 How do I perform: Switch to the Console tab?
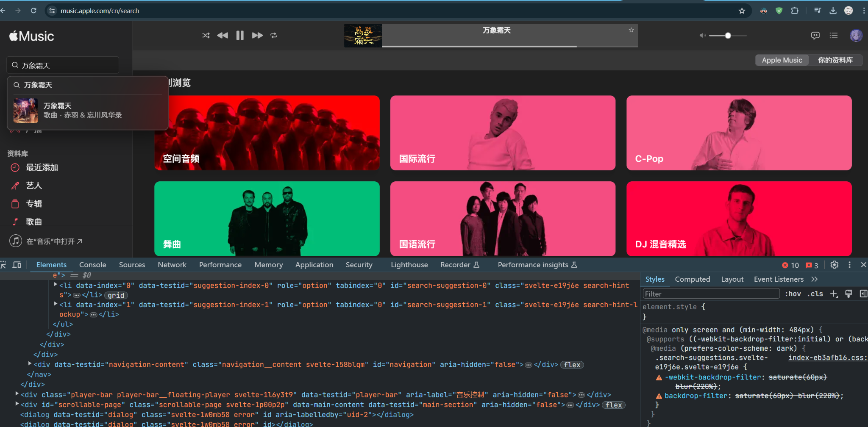pos(92,265)
